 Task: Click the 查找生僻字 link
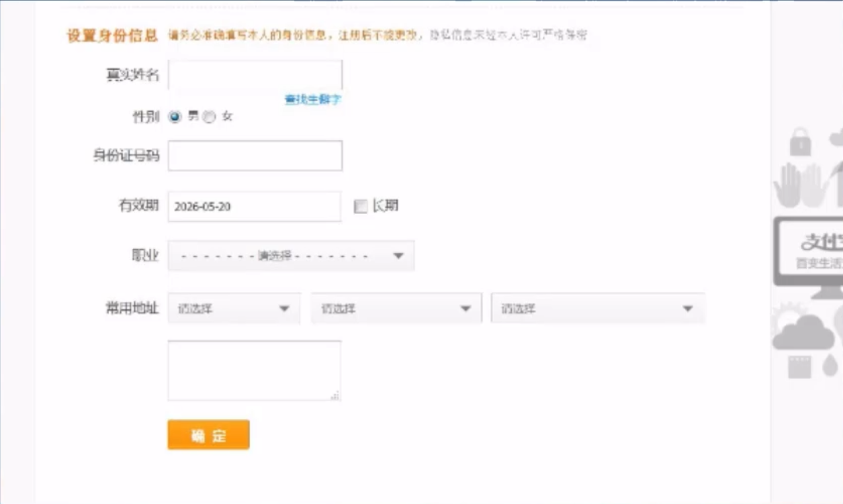(312, 99)
